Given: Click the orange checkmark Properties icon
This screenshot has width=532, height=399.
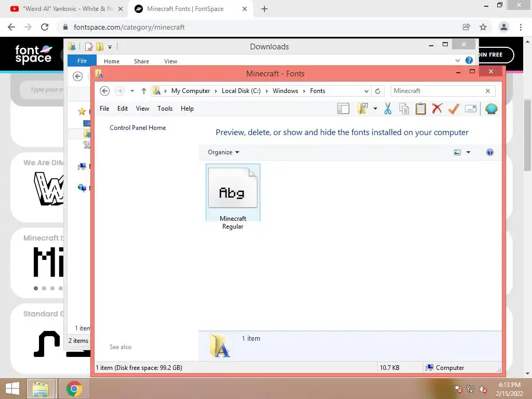Looking at the screenshot, I should point(454,109).
